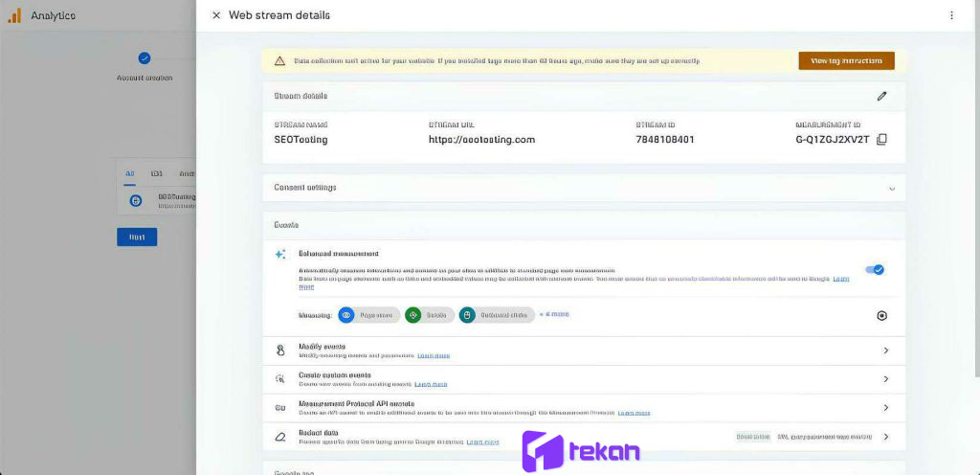Click the Outbound clicks measuring chip

(x=497, y=315)
